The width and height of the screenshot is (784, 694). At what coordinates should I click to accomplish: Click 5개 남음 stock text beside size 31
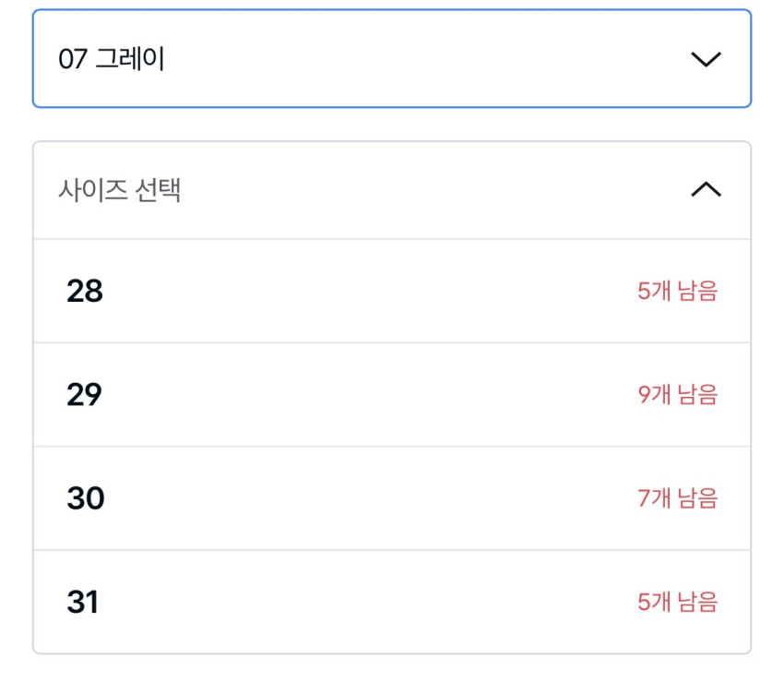(677, 603)
